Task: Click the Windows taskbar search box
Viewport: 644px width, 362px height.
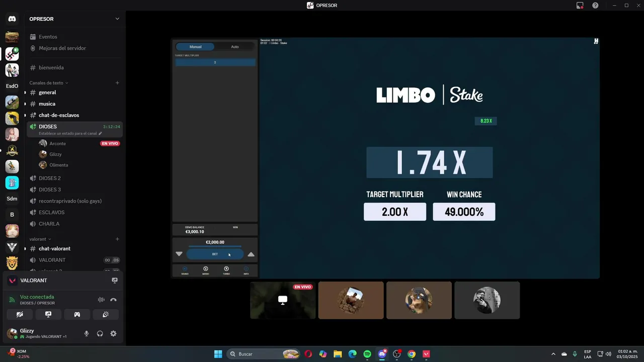Action: coord(264,354)
